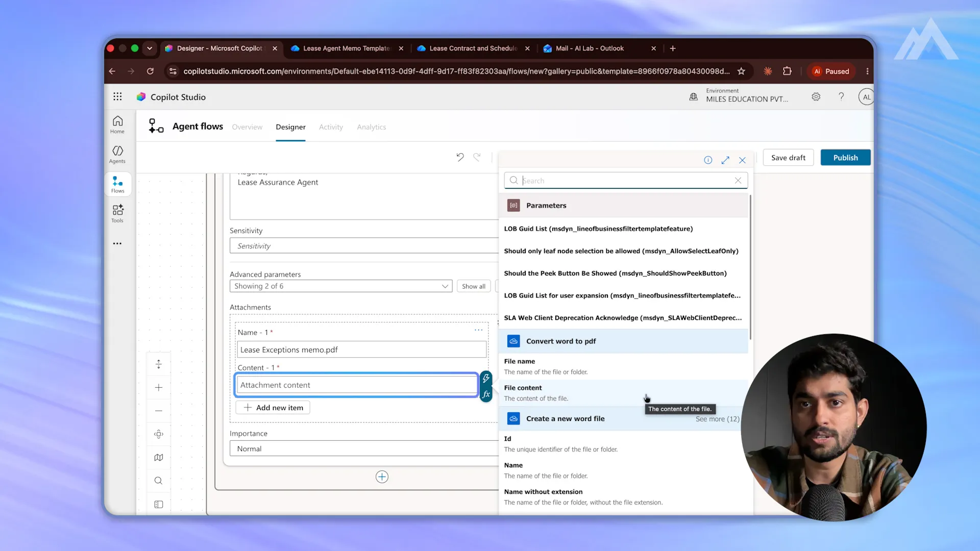Reload the current browser page

[x=150, y=71]
